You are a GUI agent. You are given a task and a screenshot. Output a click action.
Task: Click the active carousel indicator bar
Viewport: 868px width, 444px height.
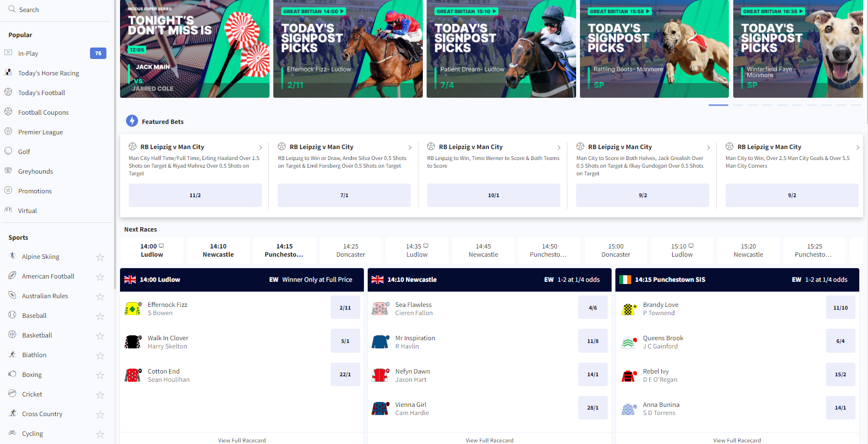[x=719, y=105]
